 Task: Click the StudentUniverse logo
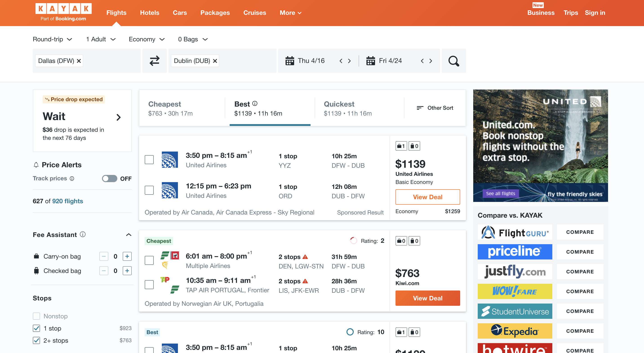[515, 311]
